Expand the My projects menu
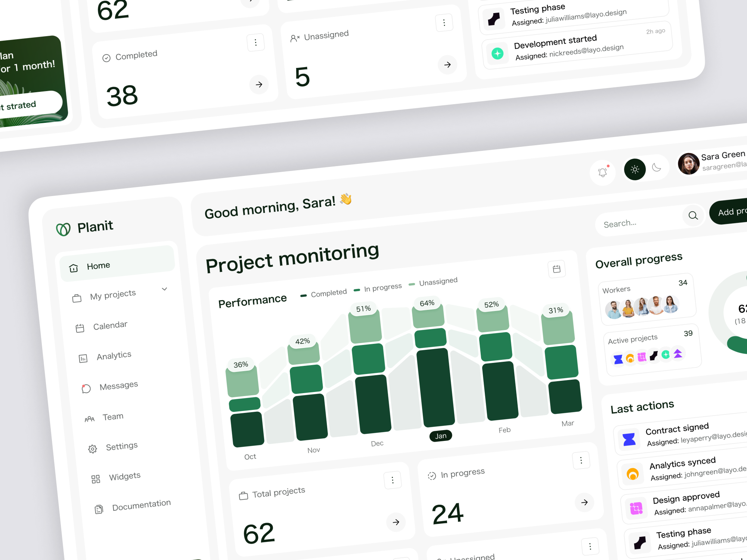The height and width of the screenshot is (560, 747). click(164, 289)
